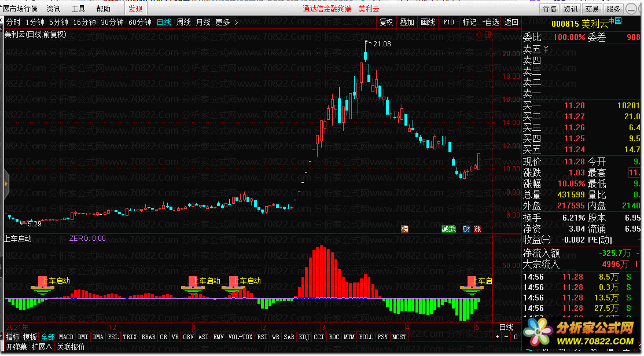The image size is (644, 356).
Task: Select the OBV indicator
Action: [188, 337]
